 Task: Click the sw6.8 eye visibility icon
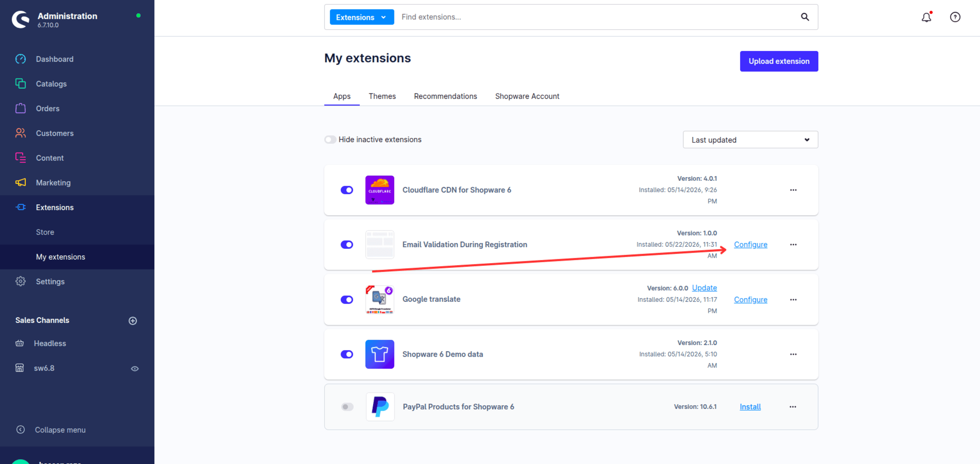(135, 369)
